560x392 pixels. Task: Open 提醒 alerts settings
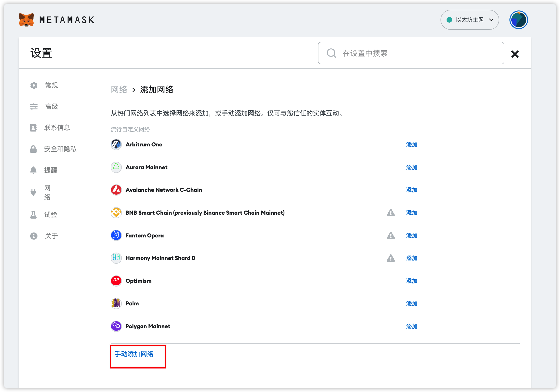51,170
